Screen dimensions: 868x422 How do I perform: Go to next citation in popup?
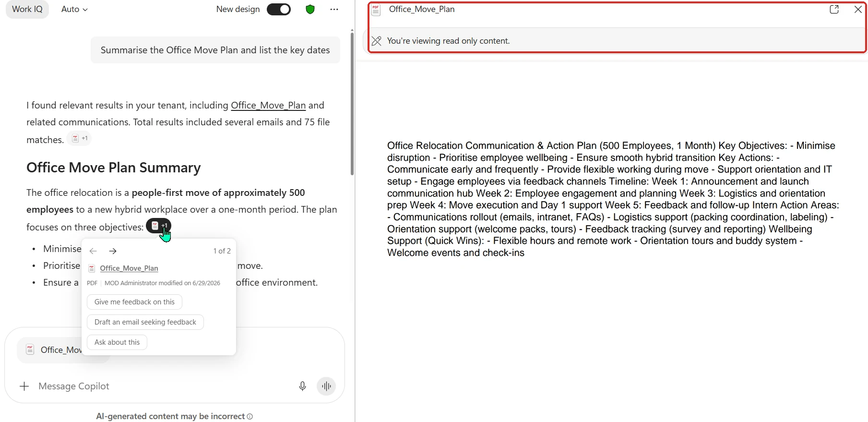click(113, 251)
